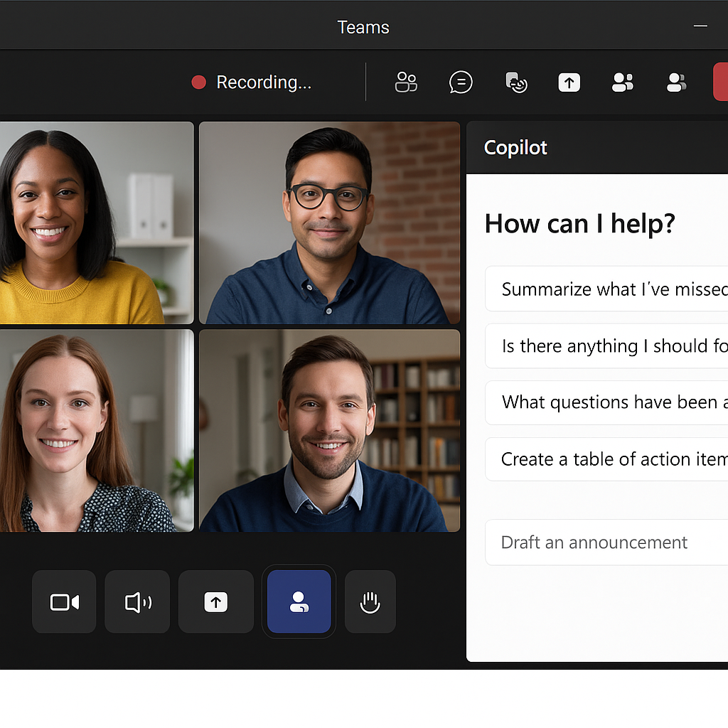Image resolution: width=728 pixels, height=728 pixels.
Task: Click the 'Draft an announcement' input field
Action: tap(606, 542)
